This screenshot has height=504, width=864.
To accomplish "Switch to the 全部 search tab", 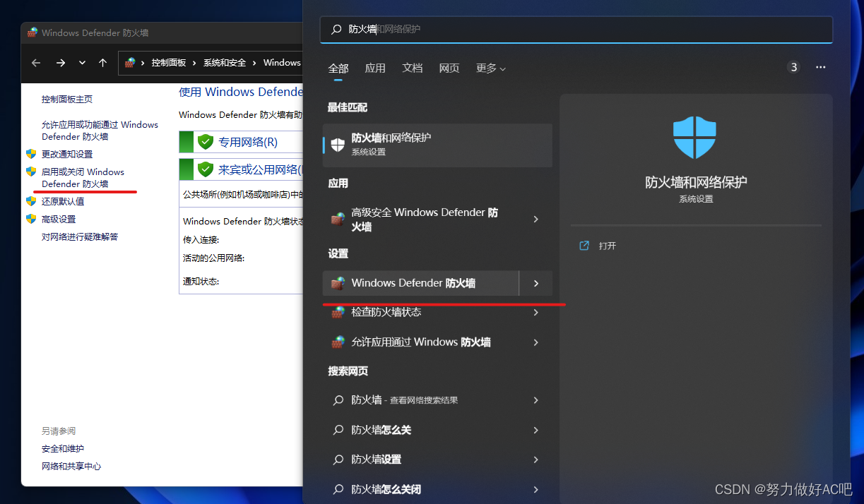I will click(338, 68).
